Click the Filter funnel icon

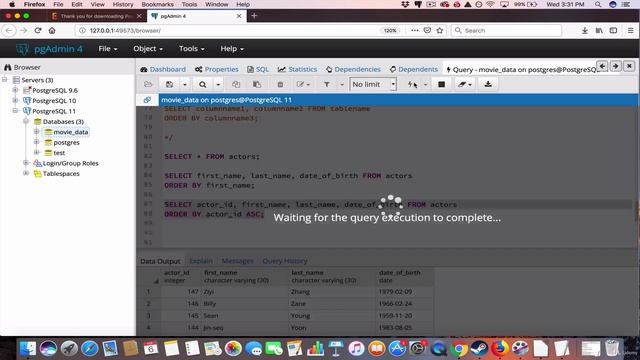tap(327, 84)
